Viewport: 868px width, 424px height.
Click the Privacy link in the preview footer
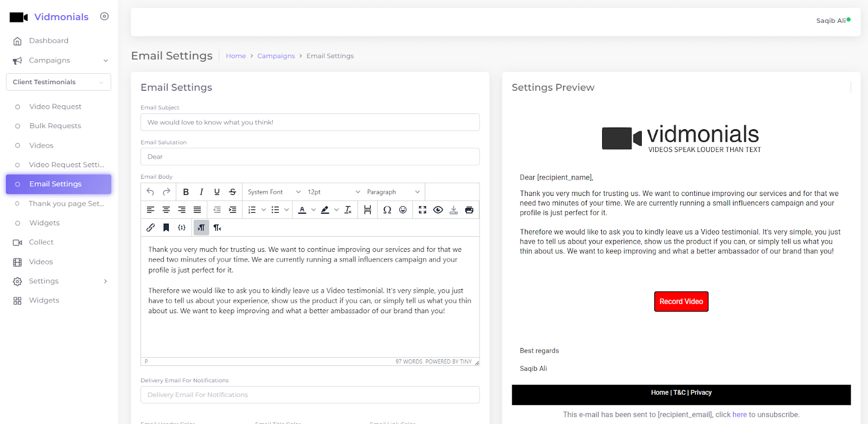pos(701,393)
